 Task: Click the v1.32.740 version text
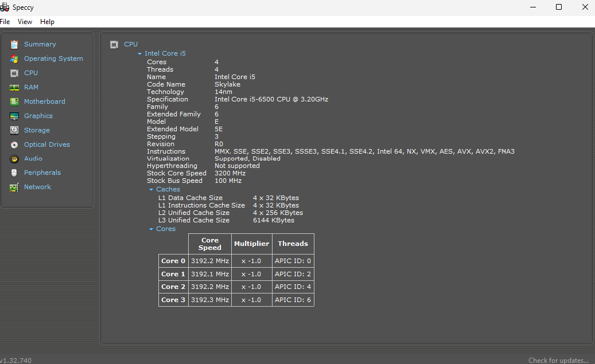[16, 360]
